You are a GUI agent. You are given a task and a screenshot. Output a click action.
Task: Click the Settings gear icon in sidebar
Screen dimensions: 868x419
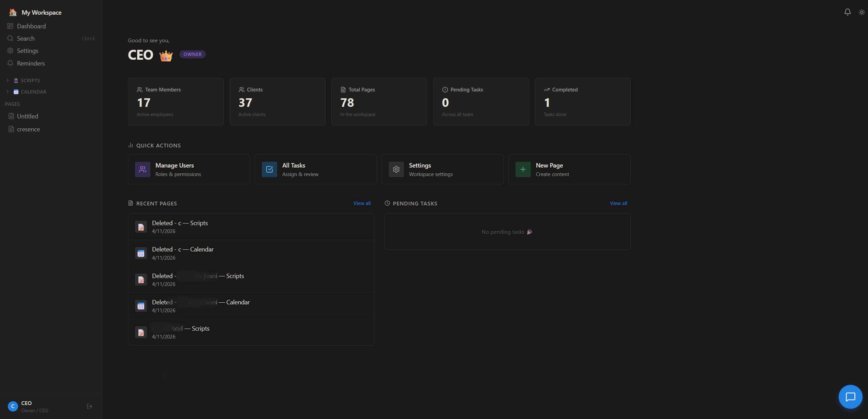(10, 50)
